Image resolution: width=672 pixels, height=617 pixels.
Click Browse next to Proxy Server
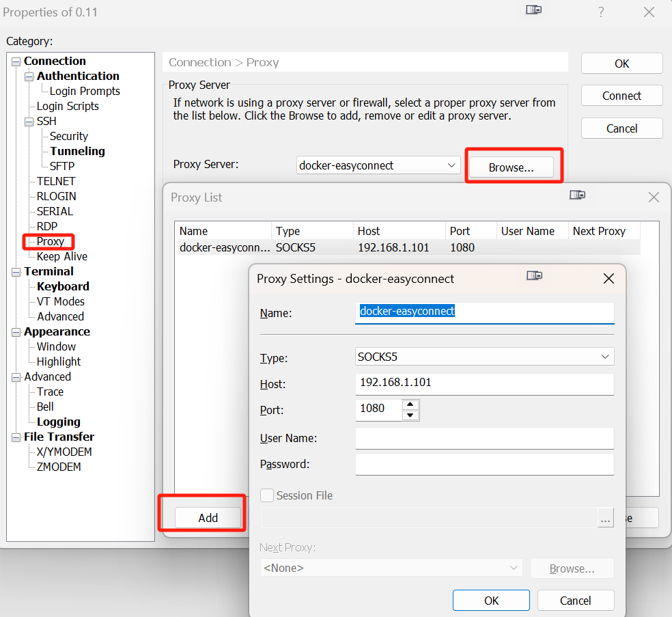(513, 167)
